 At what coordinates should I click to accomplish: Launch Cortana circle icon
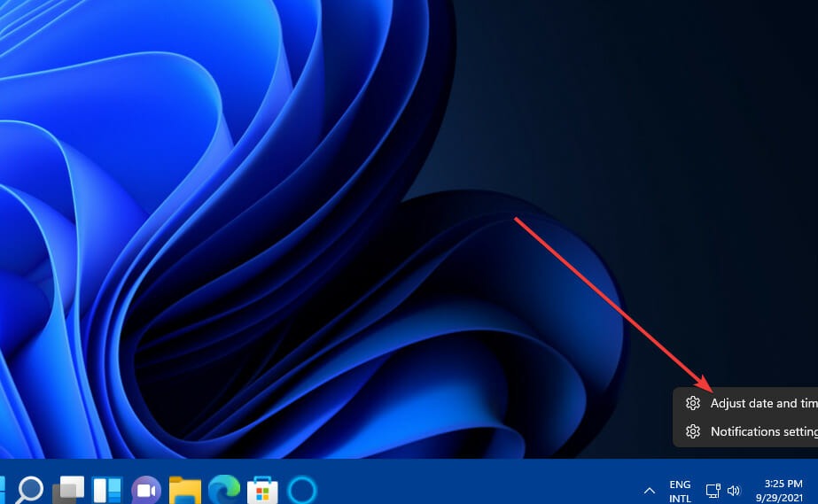pyautogui.click(x=302, y=490)
